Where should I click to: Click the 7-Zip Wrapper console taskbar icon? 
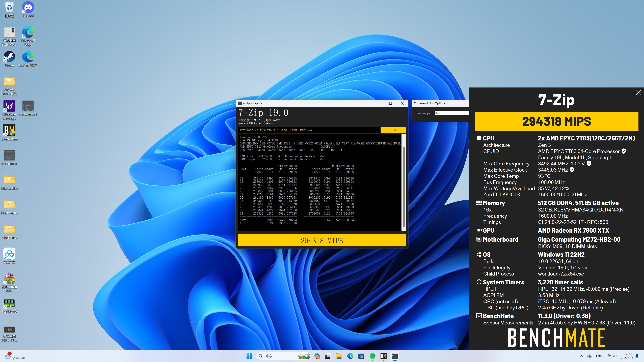pos(394,356)
